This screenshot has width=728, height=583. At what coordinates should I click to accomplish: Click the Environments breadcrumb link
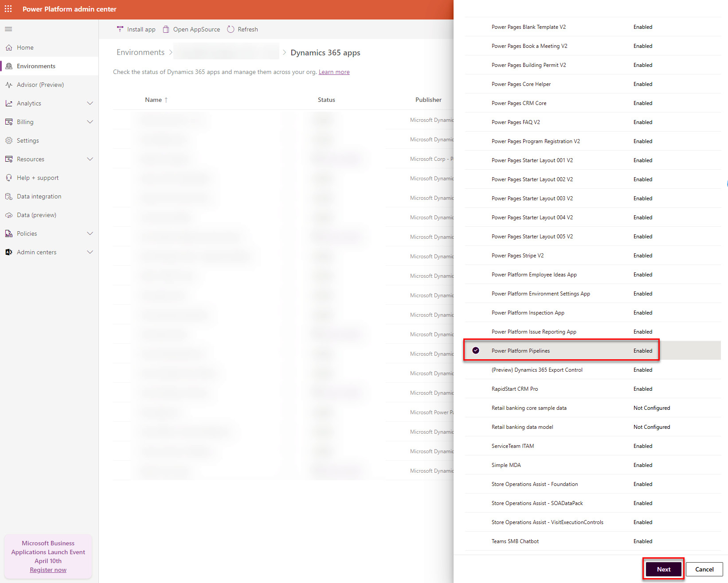coord(141,52)
